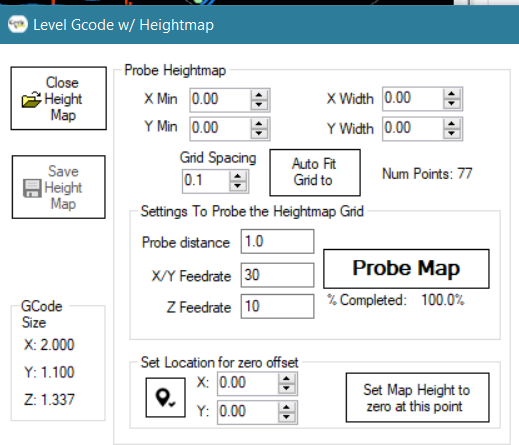Click GCode Size X: 2.000 value
Image resolution: width=519 pixels, height=445 pixels.
click(49, 345)
